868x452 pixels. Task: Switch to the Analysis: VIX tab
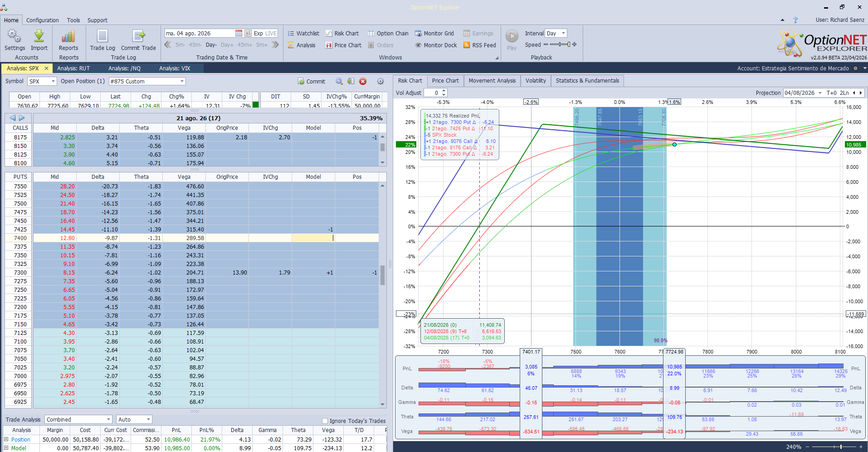point(175,69)
